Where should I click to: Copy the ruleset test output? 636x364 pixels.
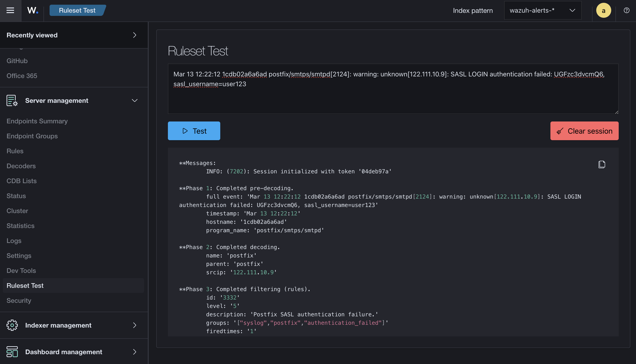602,164
